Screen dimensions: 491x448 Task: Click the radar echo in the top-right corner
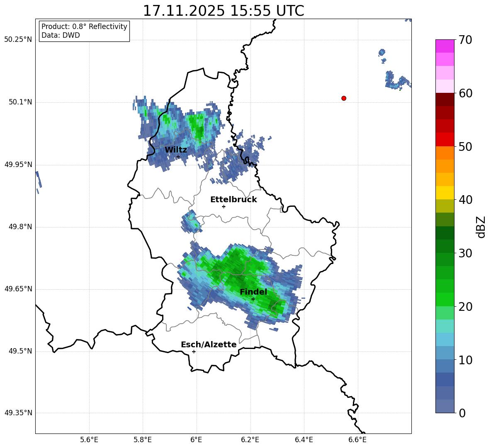(408, 19)
